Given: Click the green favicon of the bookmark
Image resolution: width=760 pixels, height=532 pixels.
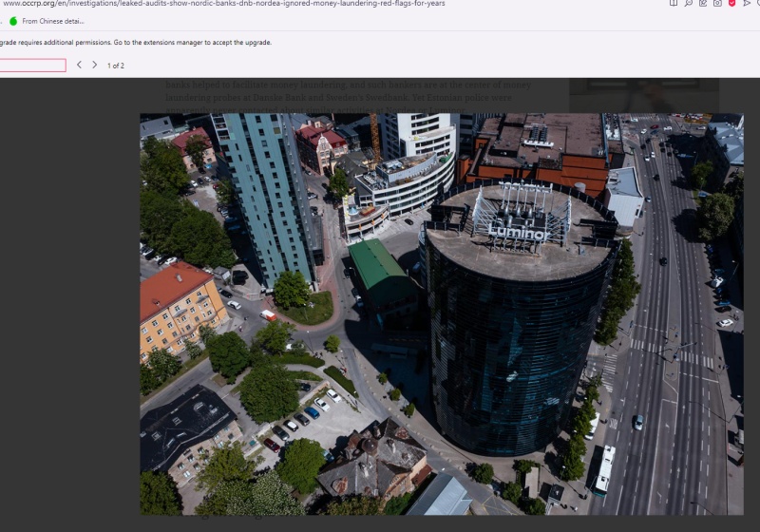Looking at the screenshot, I should 13,21.
